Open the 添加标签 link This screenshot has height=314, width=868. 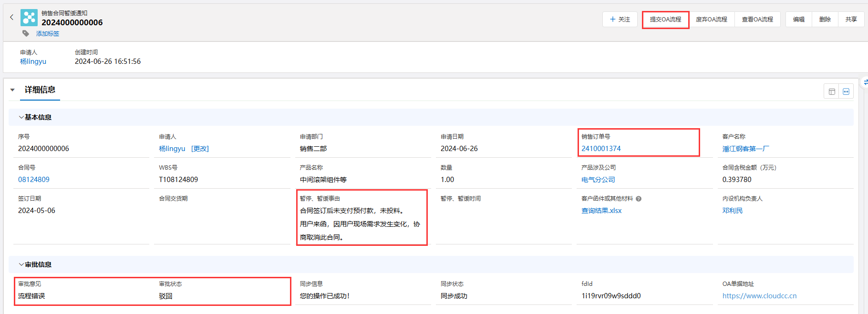coord(48,34)
